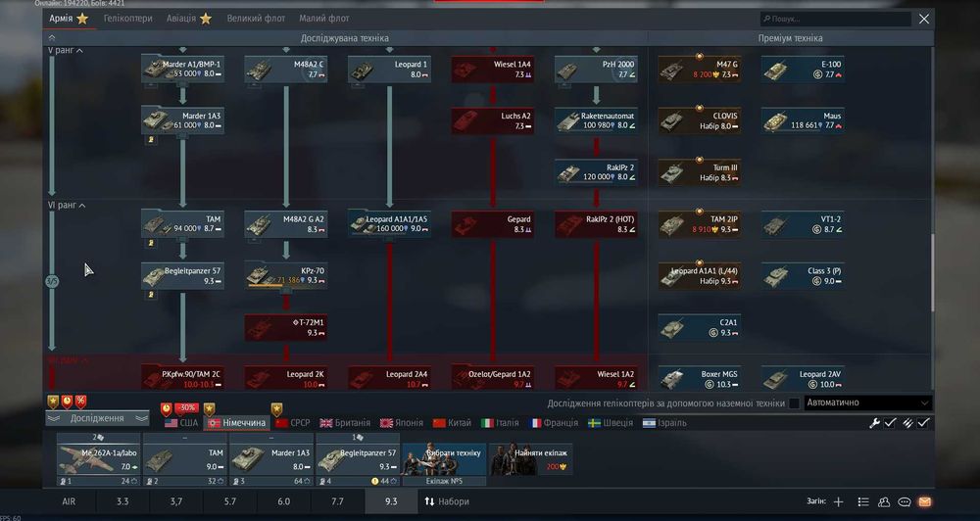Viewport: 980px width, 521px height.
Task: Select the TAM card in rank VI
Action: 182,223
